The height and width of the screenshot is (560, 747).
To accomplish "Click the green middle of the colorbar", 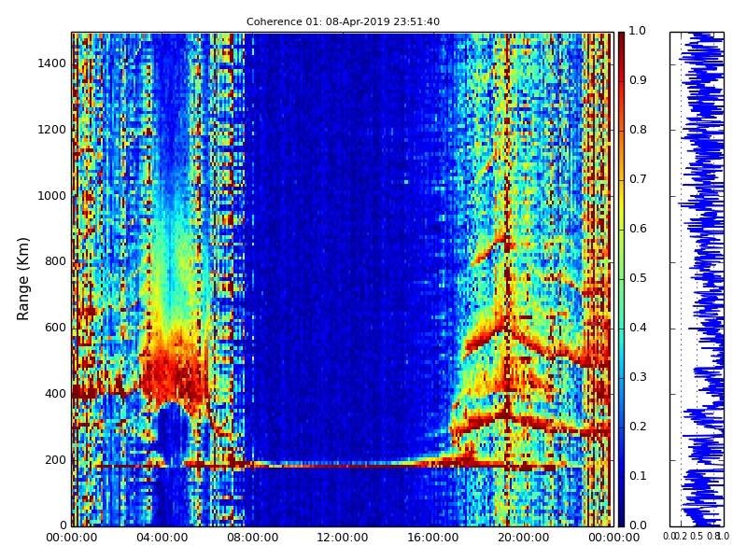I will pos(621,279).
